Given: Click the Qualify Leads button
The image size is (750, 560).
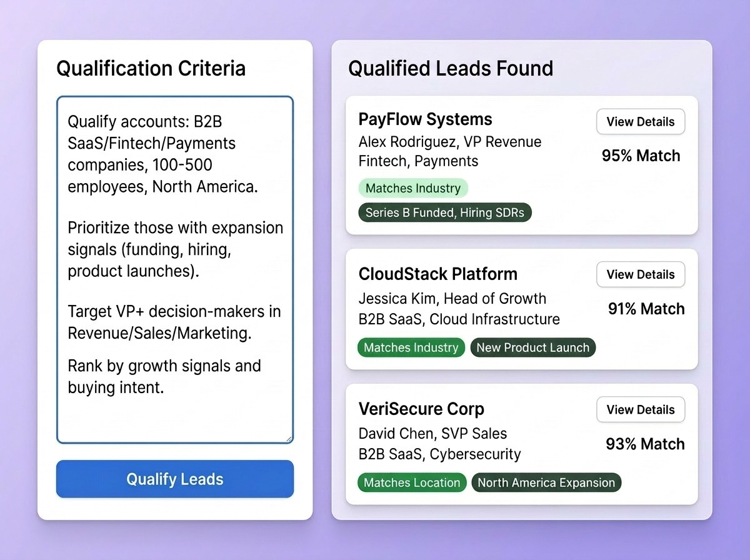Looking at the screenshot, I should coord(174,479).
